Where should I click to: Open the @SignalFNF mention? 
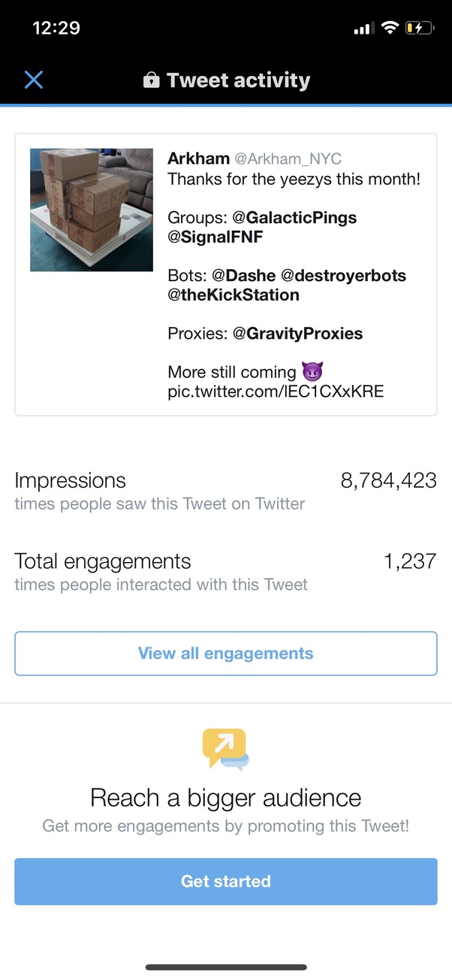coord(215,236)
